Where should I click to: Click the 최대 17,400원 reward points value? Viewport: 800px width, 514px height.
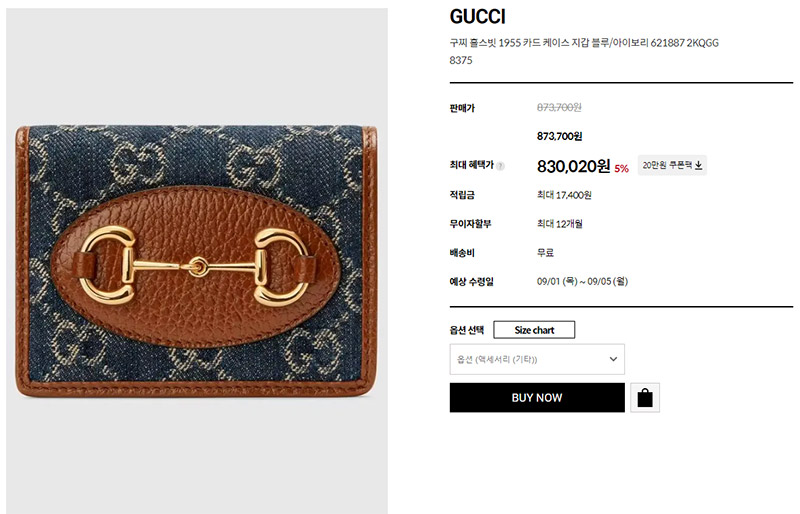pyautogui.click(x=564, y=195)
